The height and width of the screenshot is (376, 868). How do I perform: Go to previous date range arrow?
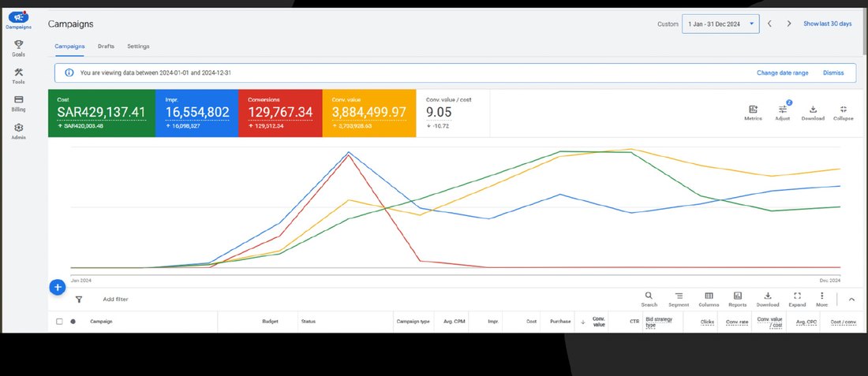click(769, 24)
